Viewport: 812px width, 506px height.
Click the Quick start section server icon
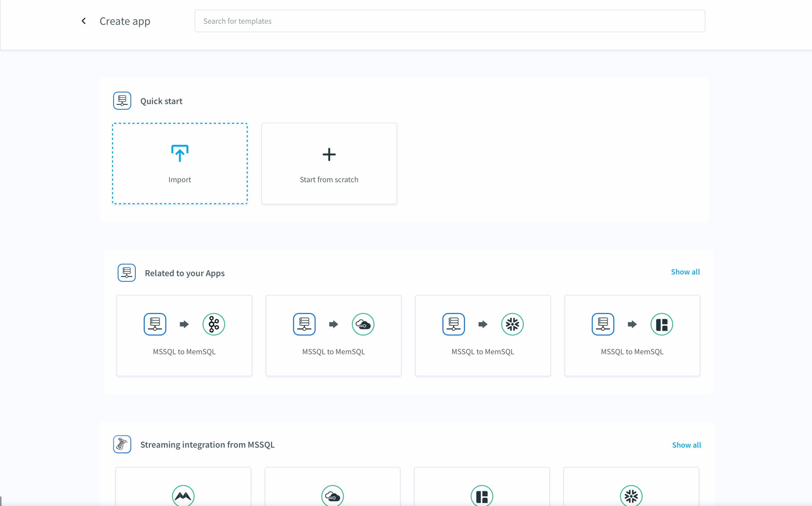click(x=122, y=101)
